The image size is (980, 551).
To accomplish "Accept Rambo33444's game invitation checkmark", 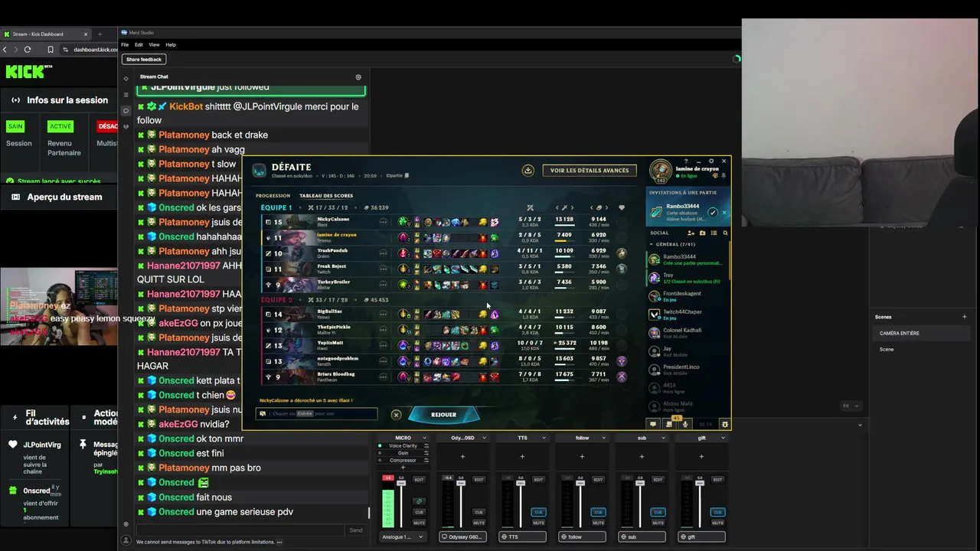I will pyautogui.click(x=713, y=212).
